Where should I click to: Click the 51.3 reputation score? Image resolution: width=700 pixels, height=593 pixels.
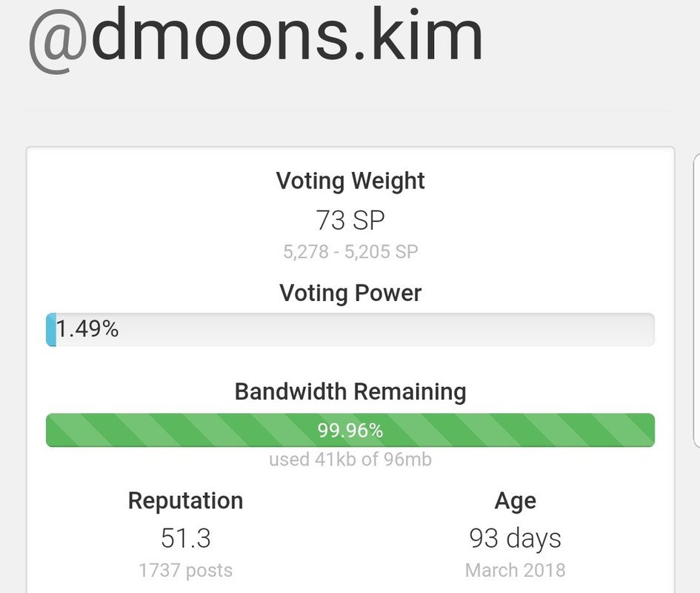[x=185, y=538]
